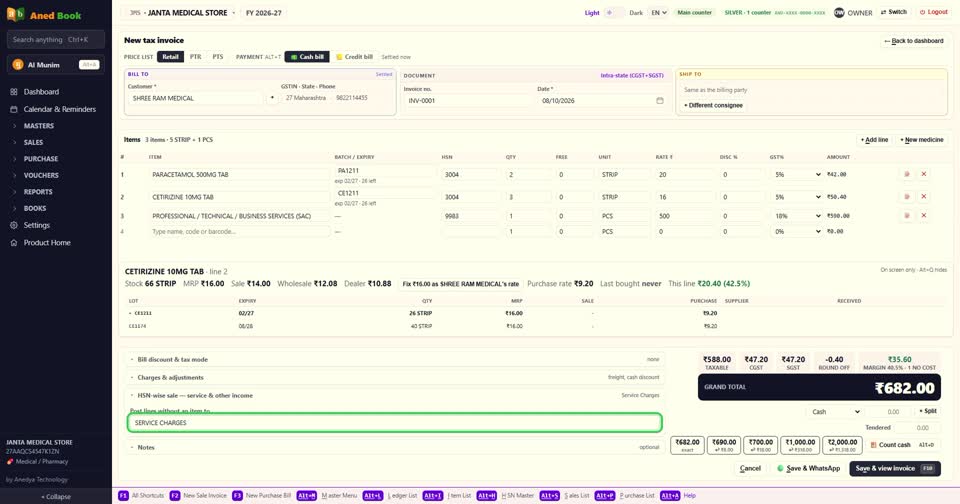Switch payment to Credit bill
This screenshot has height=504, width=960.
354,57
